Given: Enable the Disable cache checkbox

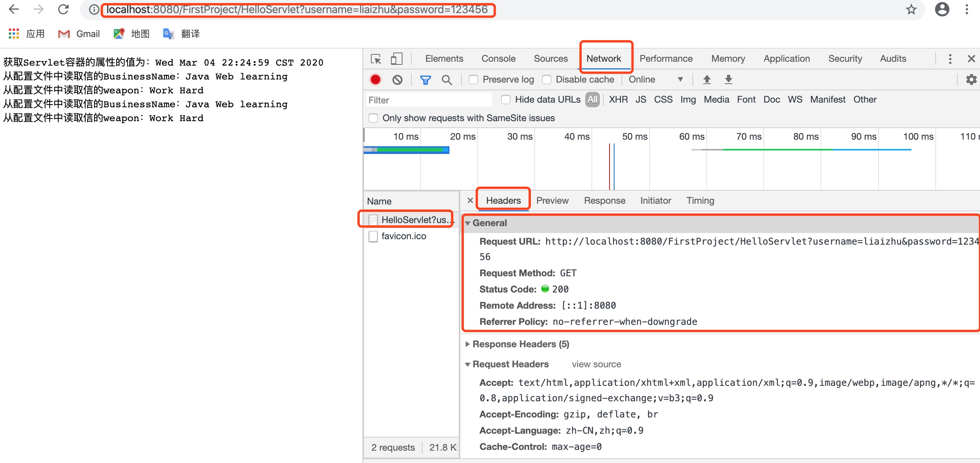Looking at the screenshot, I should (x=547, y=80).
